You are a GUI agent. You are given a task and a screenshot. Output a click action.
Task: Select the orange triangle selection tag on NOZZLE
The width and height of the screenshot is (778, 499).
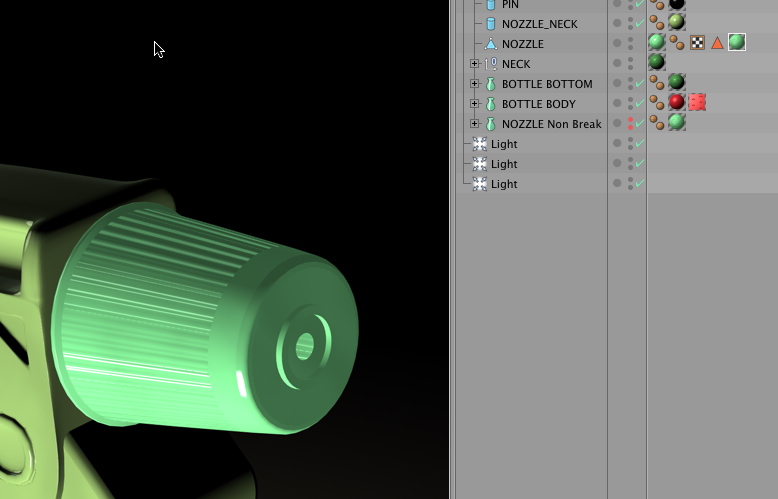click(x=717, y=43)
